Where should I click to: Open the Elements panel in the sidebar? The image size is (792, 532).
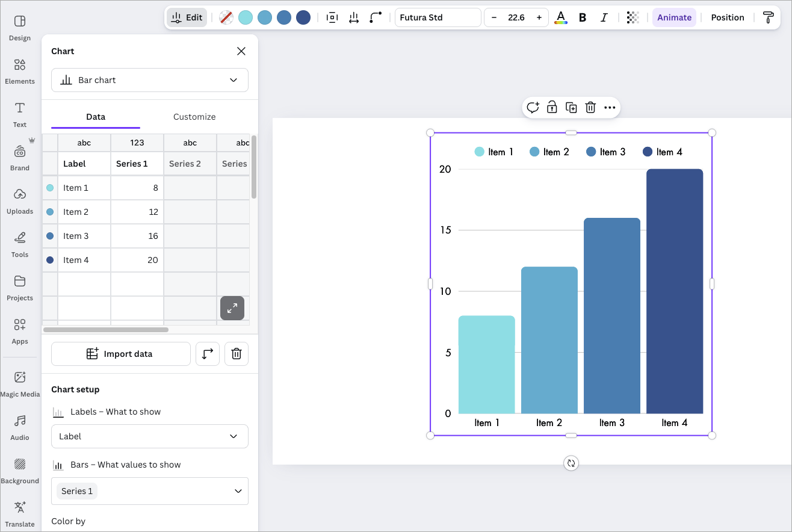(20, 70)
